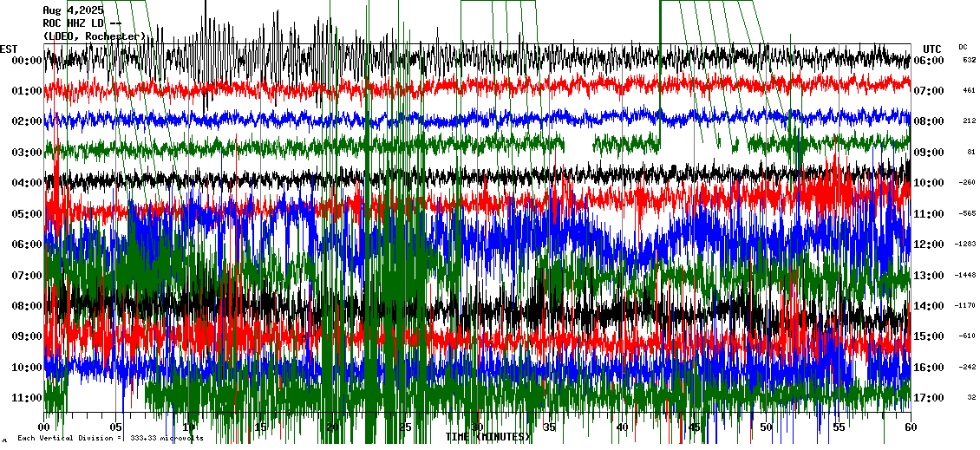Image resolution: width=980 pixels, height=450 pixels.
Task: Select the 03:00 EST row label
Action: click(27, 153)
